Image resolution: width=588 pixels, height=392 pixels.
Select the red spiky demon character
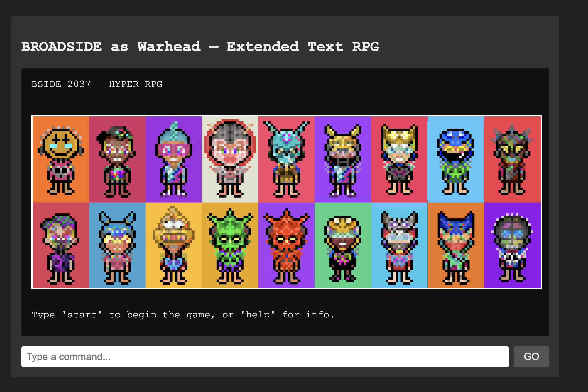pos(287,245)
